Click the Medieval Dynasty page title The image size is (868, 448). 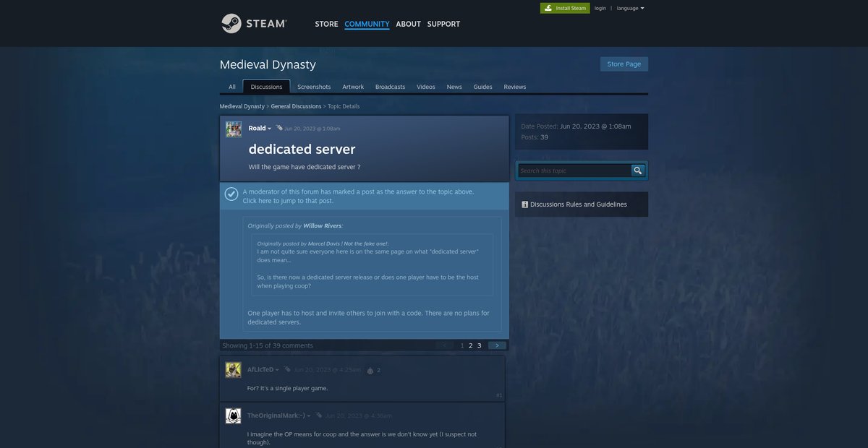coord(268,64)
